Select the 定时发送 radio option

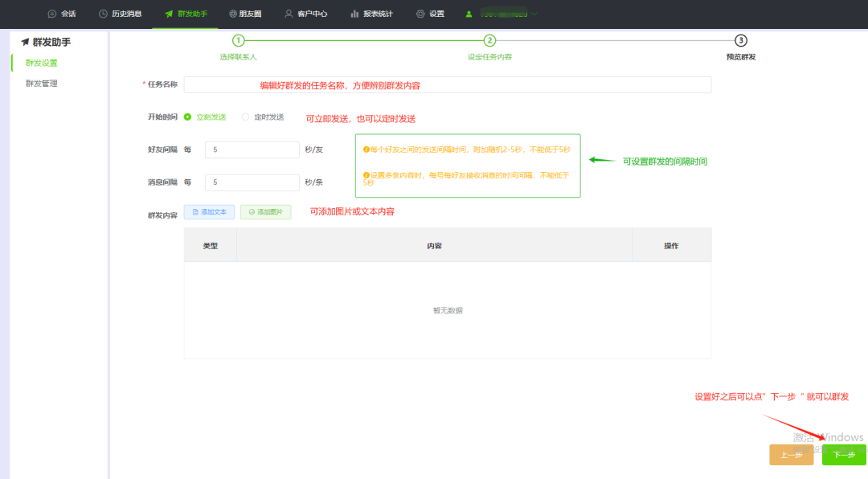point(245,117)
